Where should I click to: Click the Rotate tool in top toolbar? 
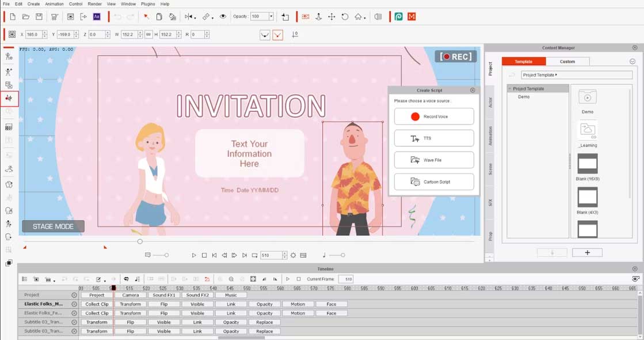pos(345,17)
